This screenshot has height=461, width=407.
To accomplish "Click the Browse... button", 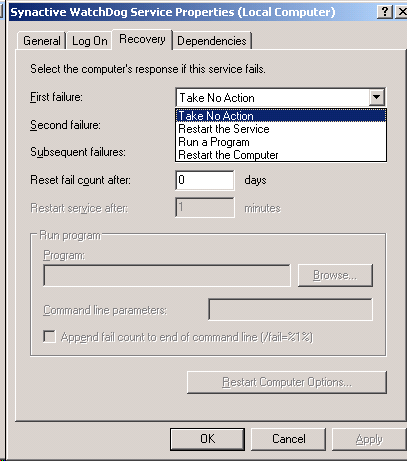I will (335, 275).
